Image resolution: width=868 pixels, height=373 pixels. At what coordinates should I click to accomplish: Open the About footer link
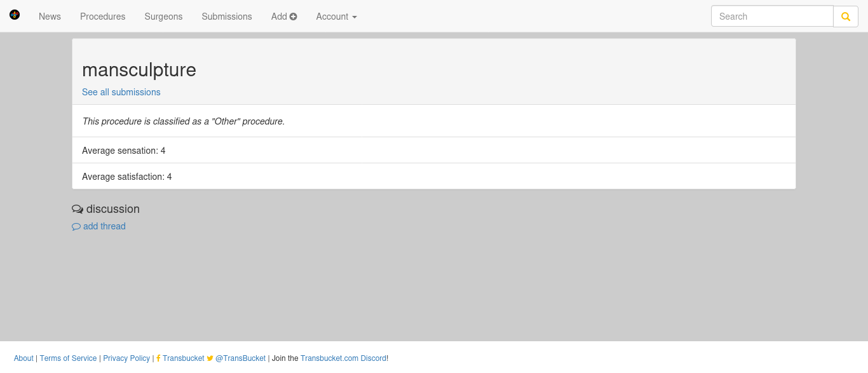[x=24, y=358]
